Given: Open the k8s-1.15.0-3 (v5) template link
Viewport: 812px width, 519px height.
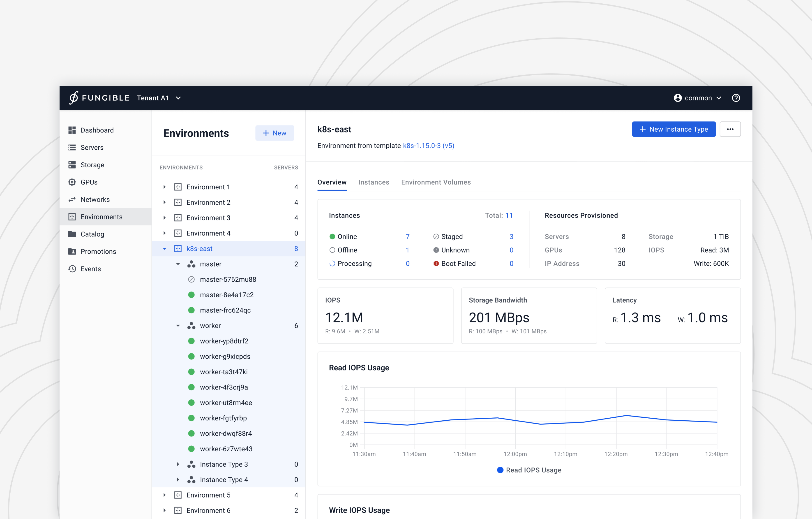Looking at the screenshot, I should pyautogui.click(x=428, y=146).
